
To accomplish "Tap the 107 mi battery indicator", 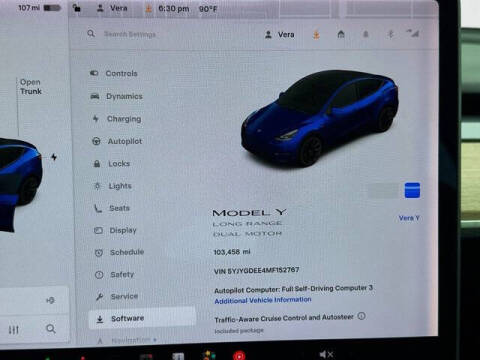I will (x=39, y=7).
